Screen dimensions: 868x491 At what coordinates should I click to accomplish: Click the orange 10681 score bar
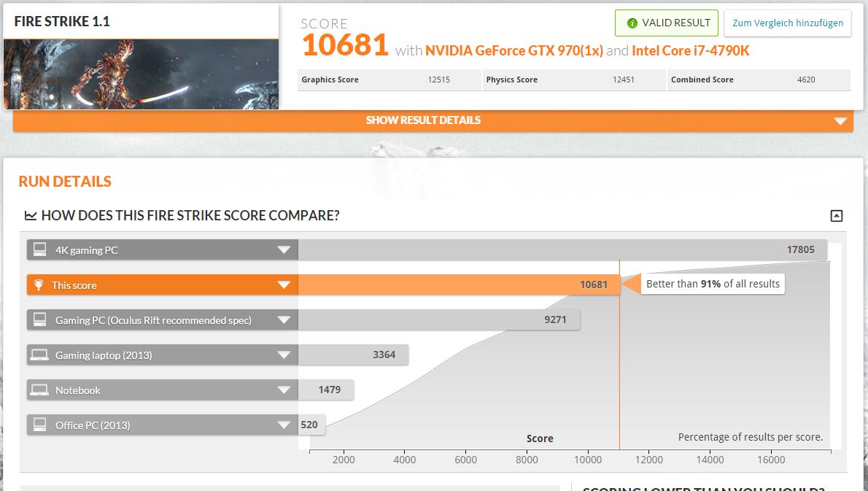pyautogui.click(x=459, y=285)
